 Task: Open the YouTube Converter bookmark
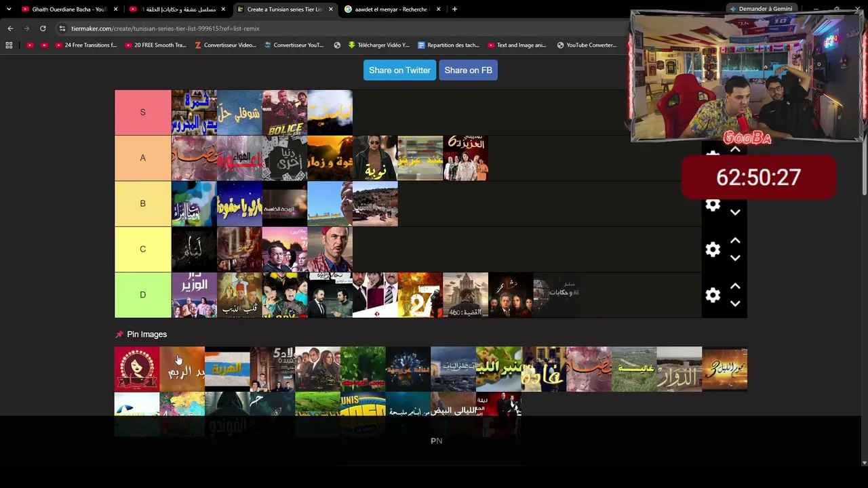(x=587, y=45)
